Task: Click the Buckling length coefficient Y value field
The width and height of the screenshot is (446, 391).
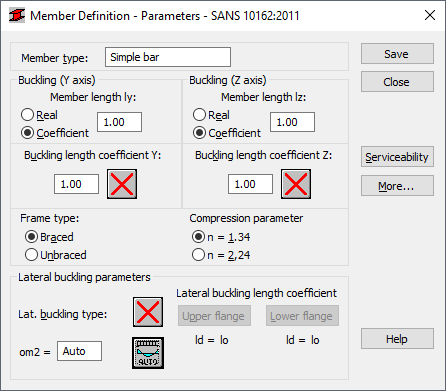Action: 77,184
